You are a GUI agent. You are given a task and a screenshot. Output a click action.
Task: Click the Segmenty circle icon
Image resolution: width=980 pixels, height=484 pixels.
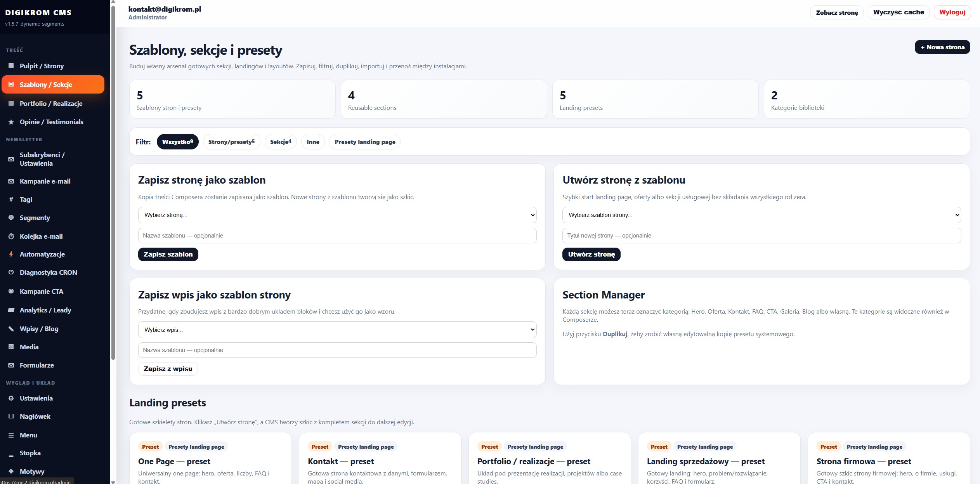[x=11, y=218]
